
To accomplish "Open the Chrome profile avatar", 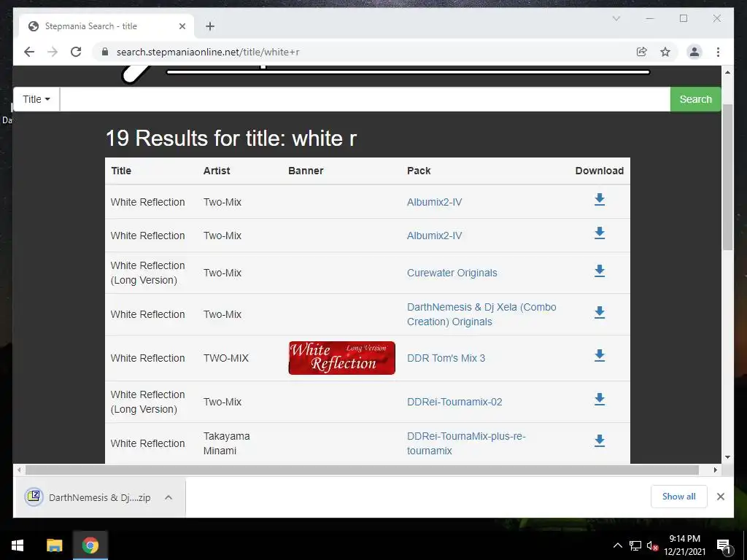I will click(694, 52).
